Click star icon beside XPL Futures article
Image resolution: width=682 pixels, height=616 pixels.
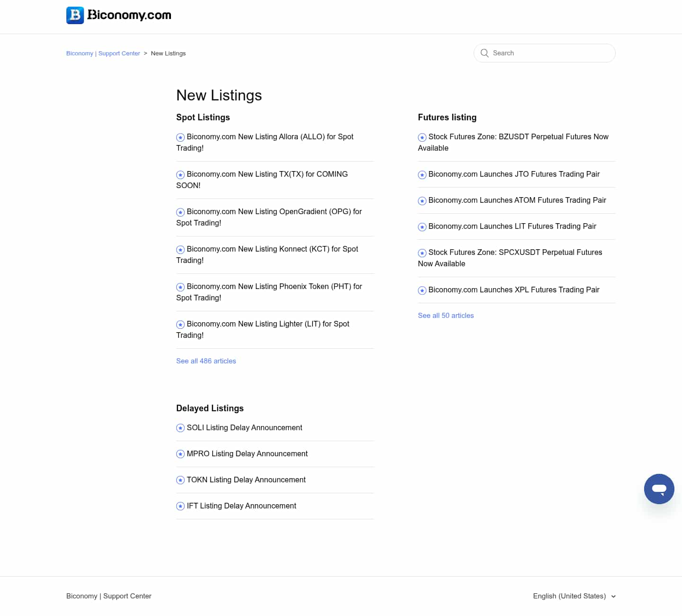pyautogui.click(x=422, y=290)
